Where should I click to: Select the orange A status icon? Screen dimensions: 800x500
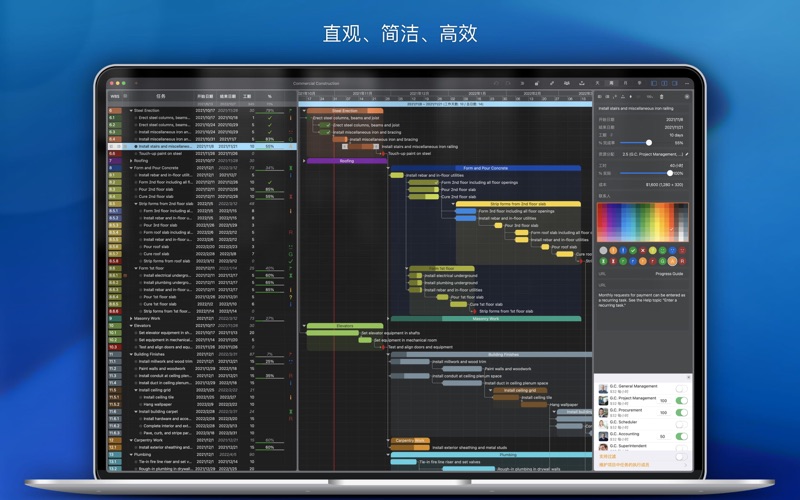(672, 261)
